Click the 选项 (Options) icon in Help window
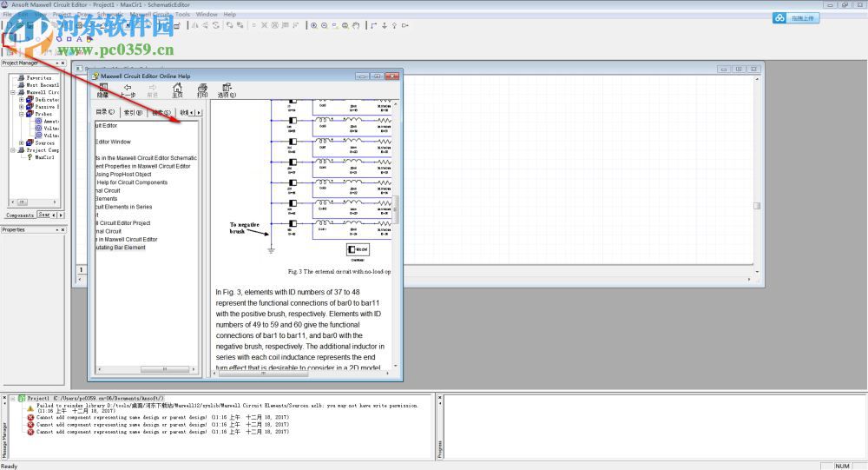 227,90
